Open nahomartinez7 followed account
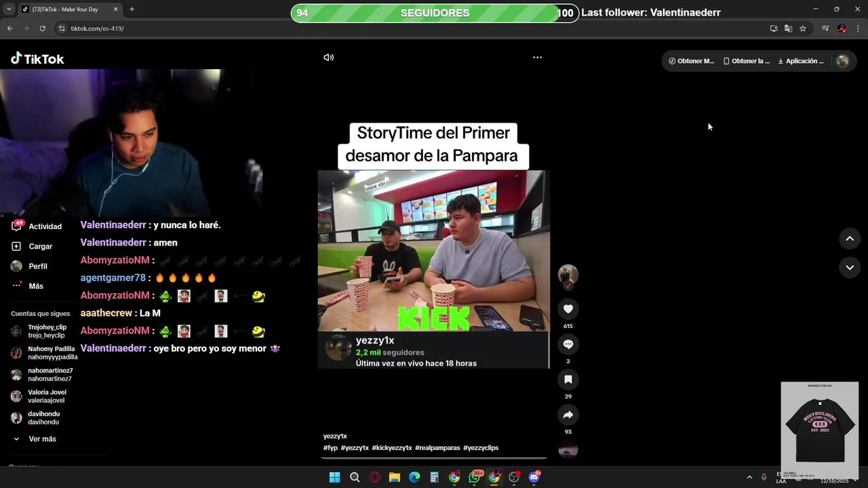Screen dimensions: 868x488 coord(41,375)
